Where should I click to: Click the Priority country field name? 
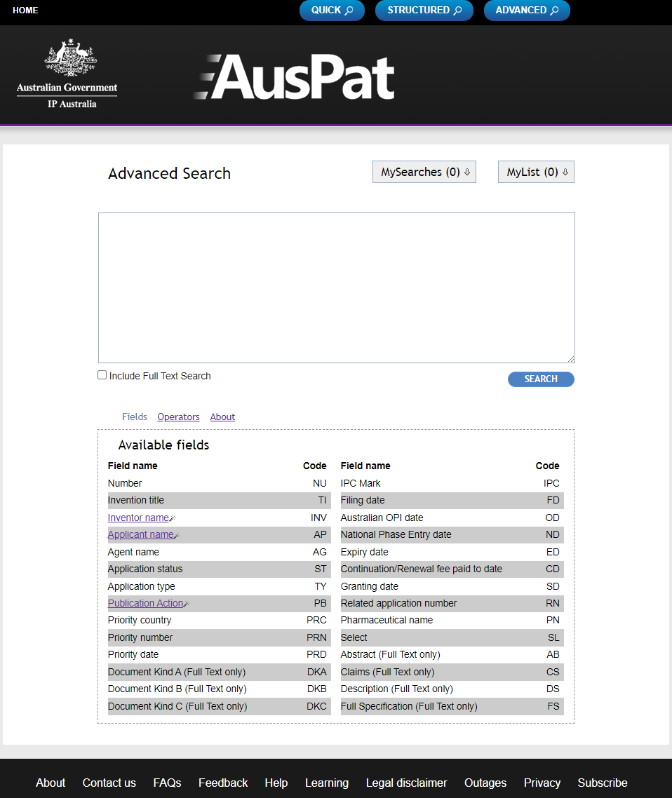coord(140,621)
